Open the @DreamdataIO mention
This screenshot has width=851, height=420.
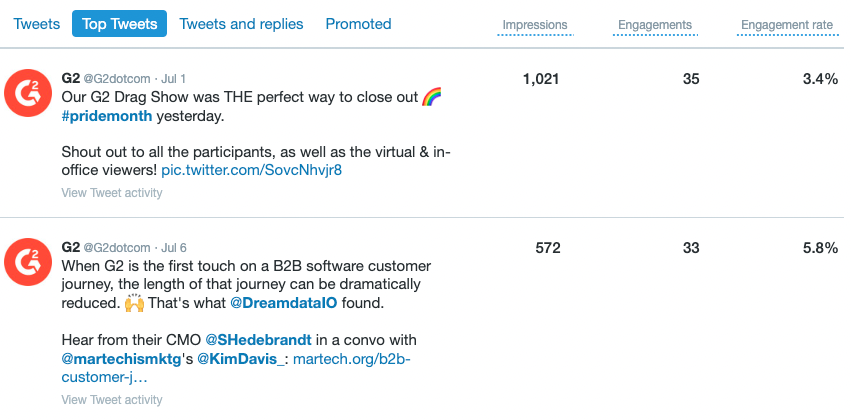pos(283,303)
